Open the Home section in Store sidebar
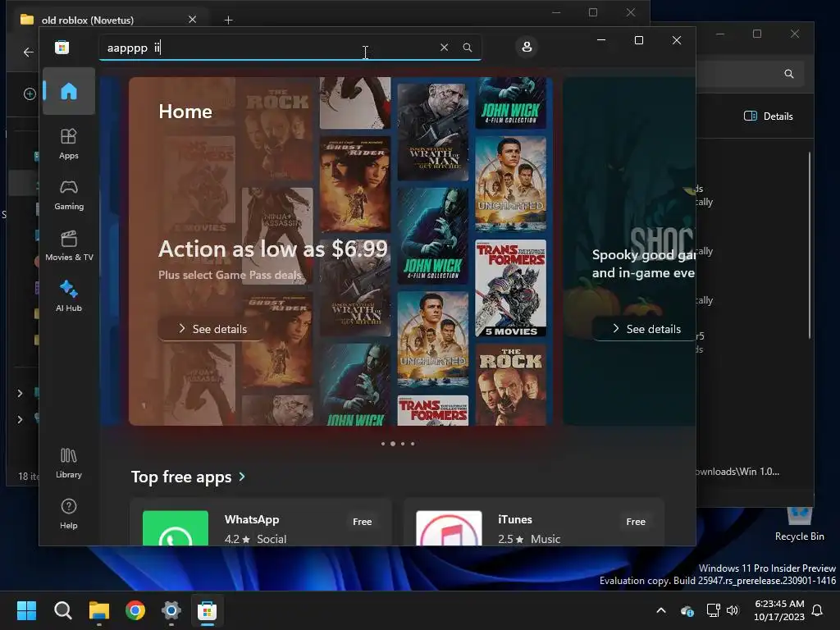This screenshot has height=630, width=840. point(69,91)
